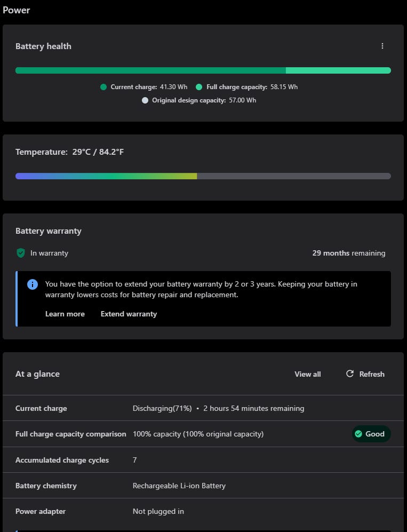Click the Power page heading

coord(17,10)
